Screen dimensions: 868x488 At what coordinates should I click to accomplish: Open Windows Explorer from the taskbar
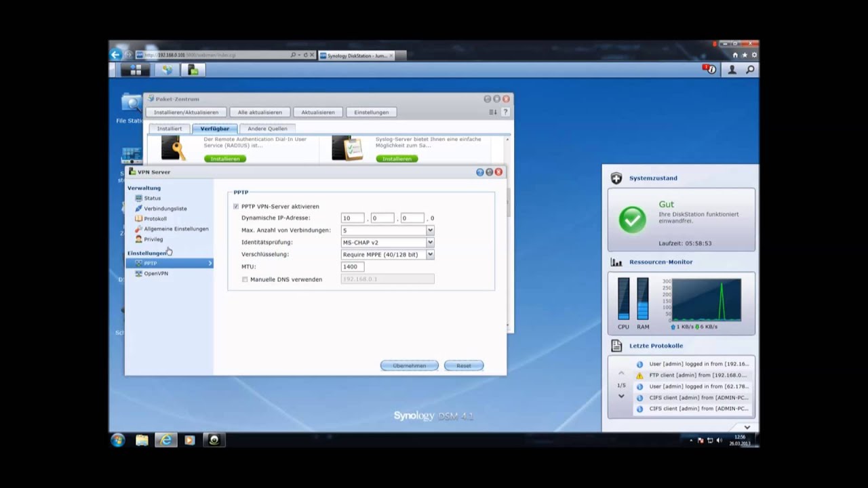point(142,440)
